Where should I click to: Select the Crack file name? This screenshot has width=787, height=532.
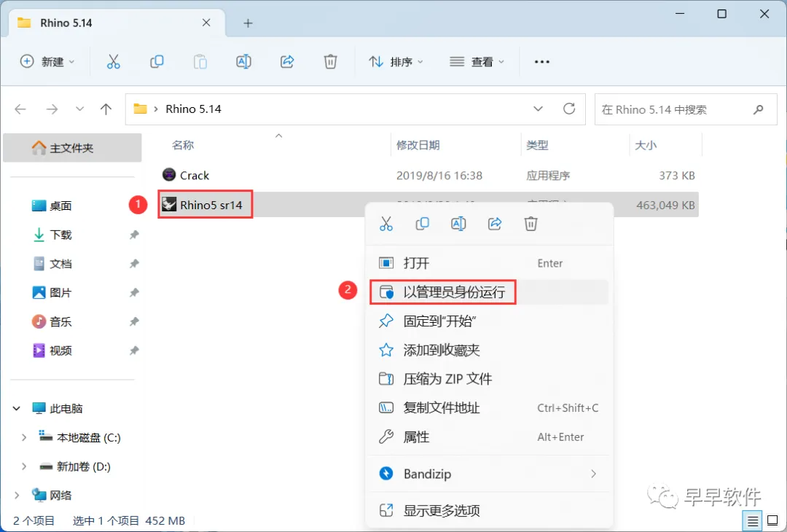pos(195,176)
